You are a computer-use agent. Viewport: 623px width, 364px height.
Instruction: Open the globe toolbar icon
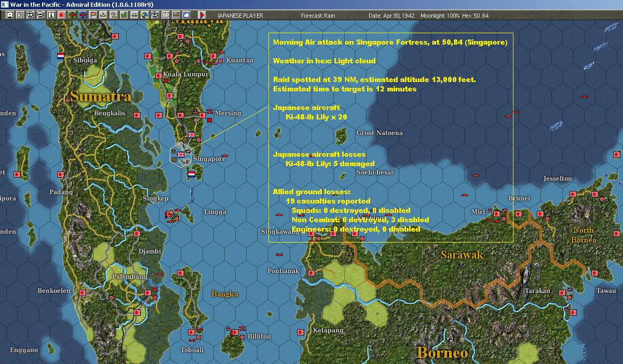(x=144, y=15)
